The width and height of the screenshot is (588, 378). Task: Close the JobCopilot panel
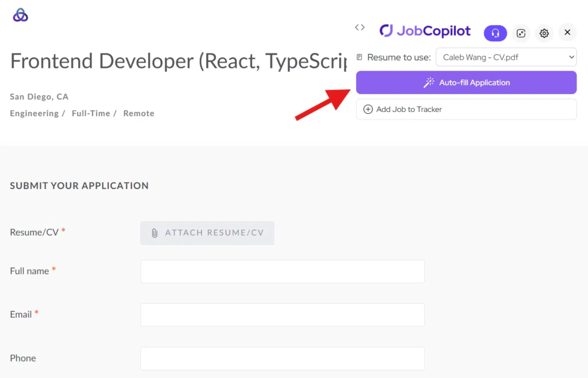pyautogui.click(x=567, y=32)
